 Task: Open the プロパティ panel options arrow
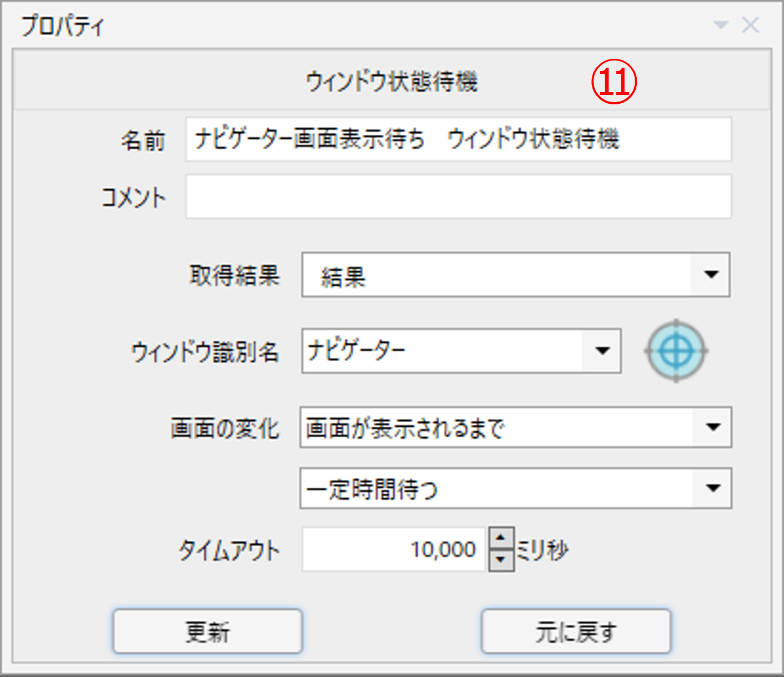tap(720, 25)
